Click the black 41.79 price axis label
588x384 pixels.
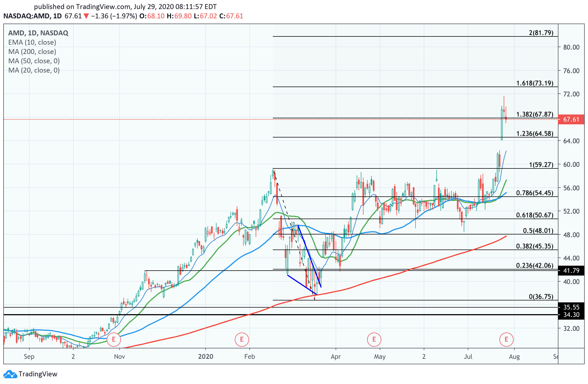[571, 271]
